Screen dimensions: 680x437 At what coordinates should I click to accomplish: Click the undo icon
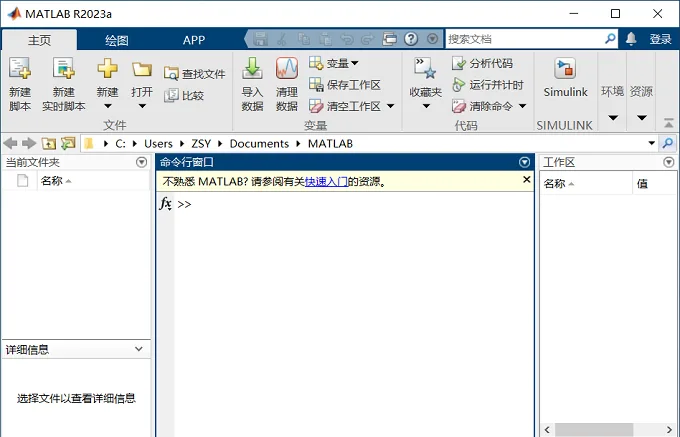click(x=347, y=39)
